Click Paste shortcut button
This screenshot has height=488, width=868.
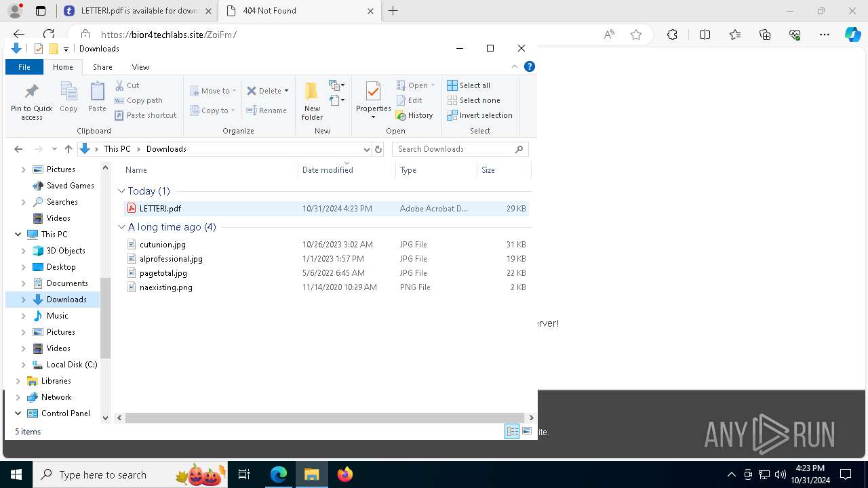tap(146, 115)
